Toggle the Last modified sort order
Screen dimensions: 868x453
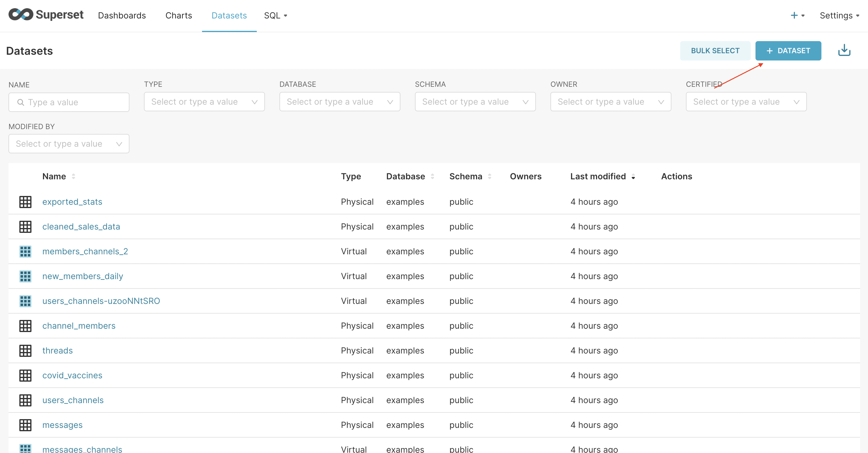[598, 176]
